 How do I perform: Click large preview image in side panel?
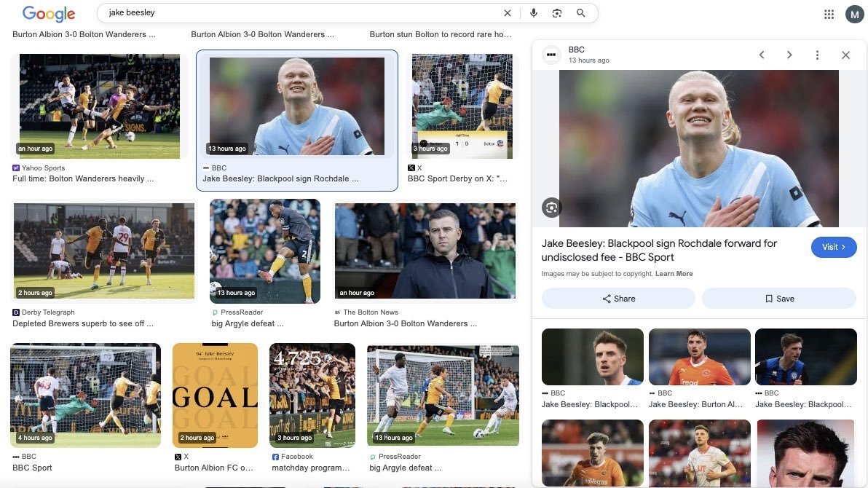(698, 149)
